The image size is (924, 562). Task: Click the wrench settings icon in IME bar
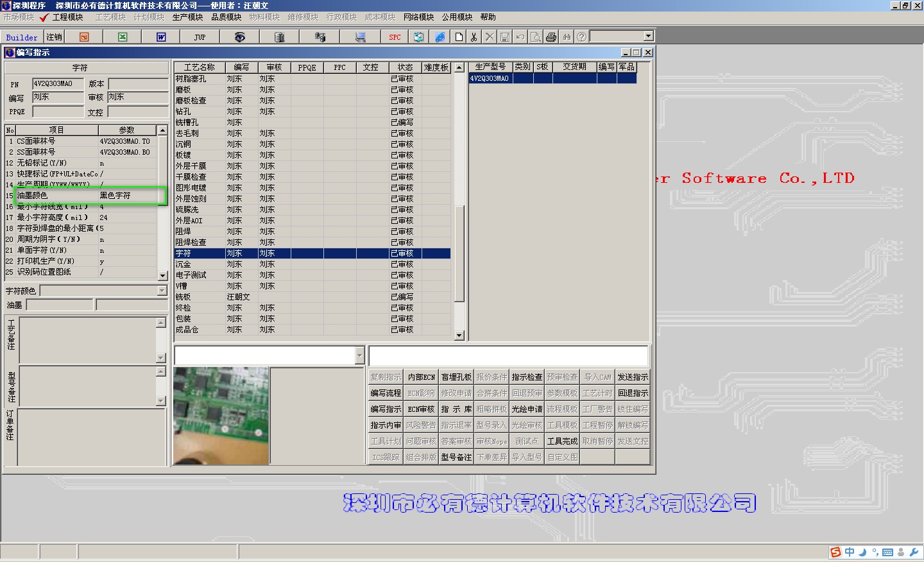coord(914,552)
